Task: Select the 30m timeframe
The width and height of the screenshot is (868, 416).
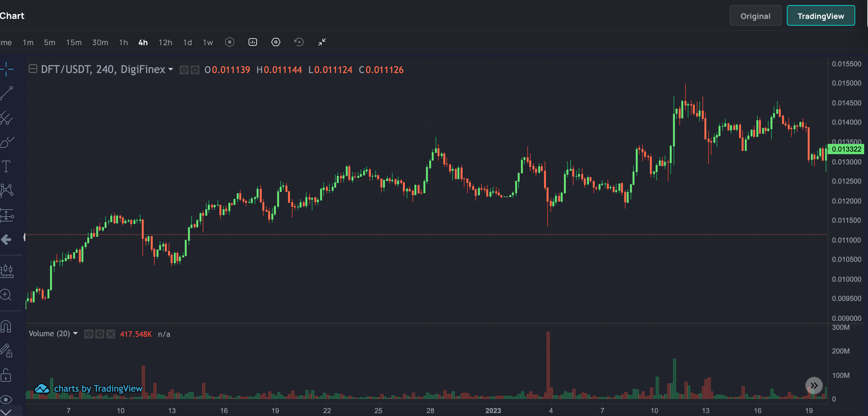Action: 100,42
